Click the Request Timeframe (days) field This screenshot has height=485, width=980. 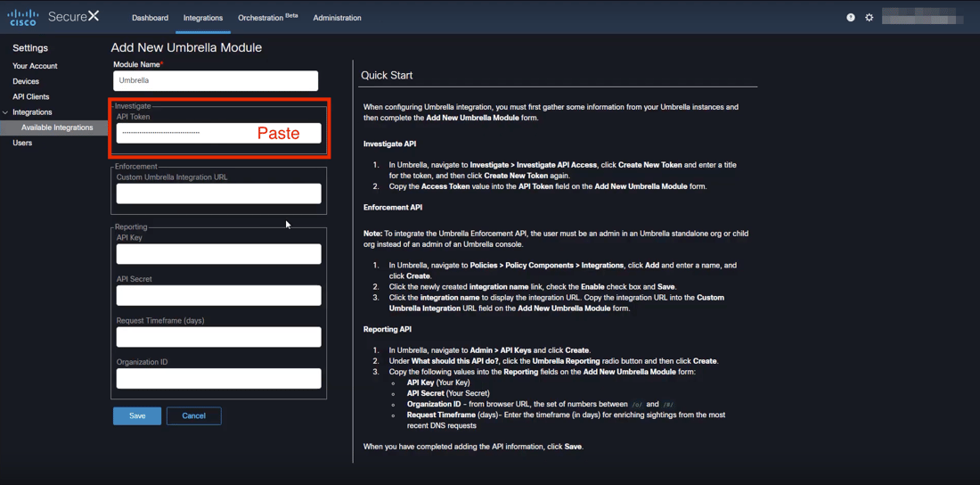point(219,337)
